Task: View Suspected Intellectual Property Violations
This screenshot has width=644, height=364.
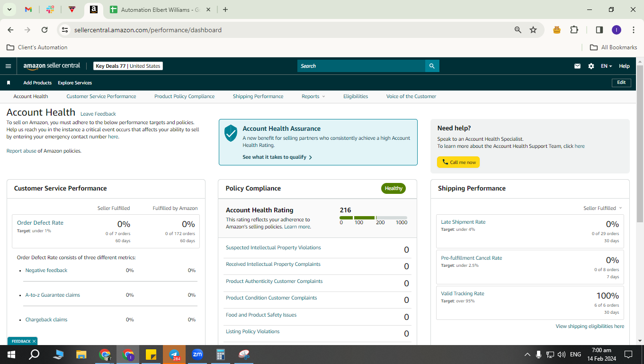Action: point(273,247)
